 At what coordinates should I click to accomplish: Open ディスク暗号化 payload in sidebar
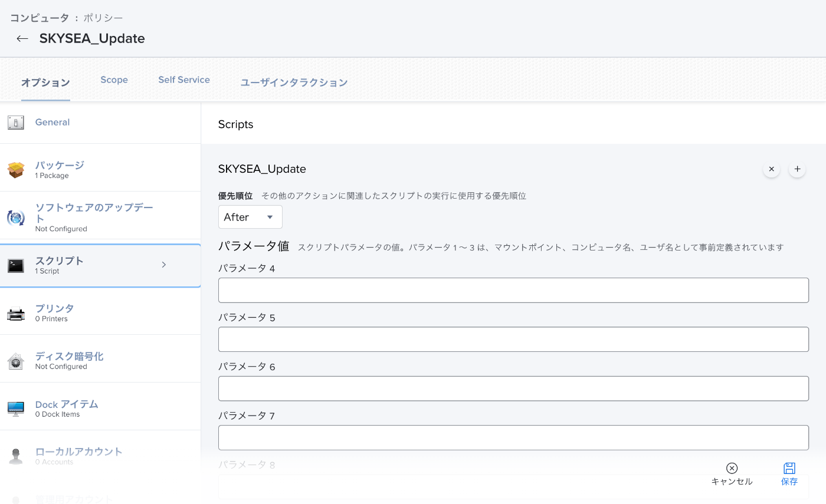100,361
